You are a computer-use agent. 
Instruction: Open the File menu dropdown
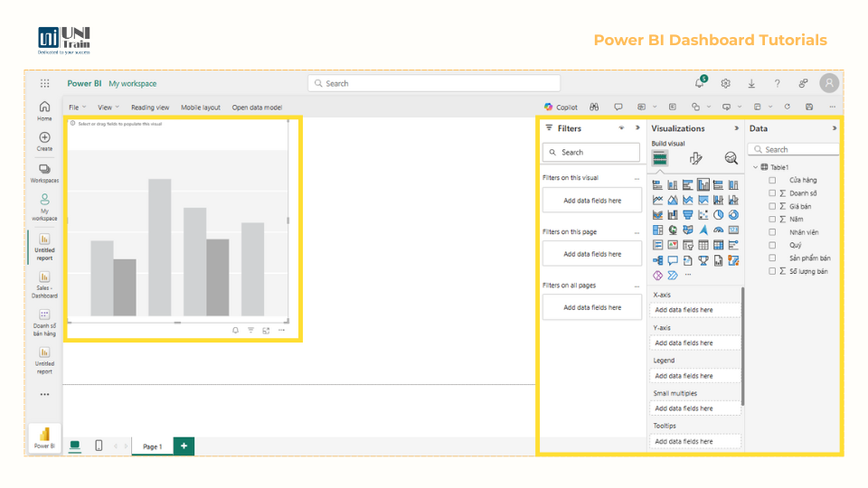click(77, 108)
